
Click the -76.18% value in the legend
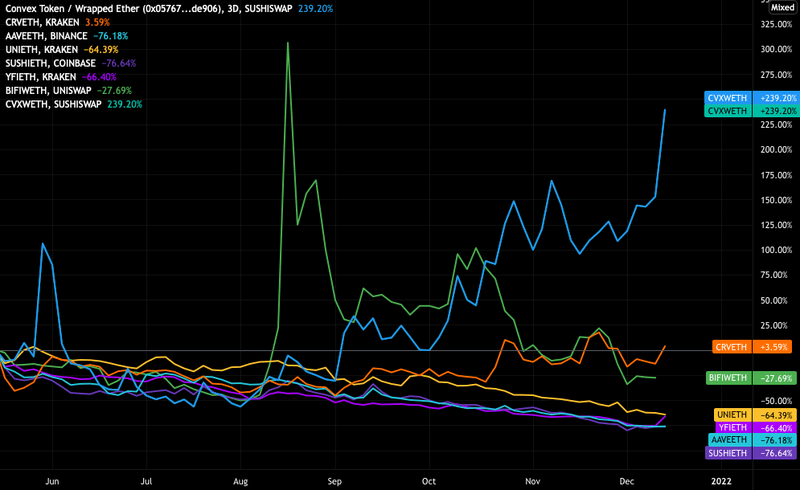(111, 36)
